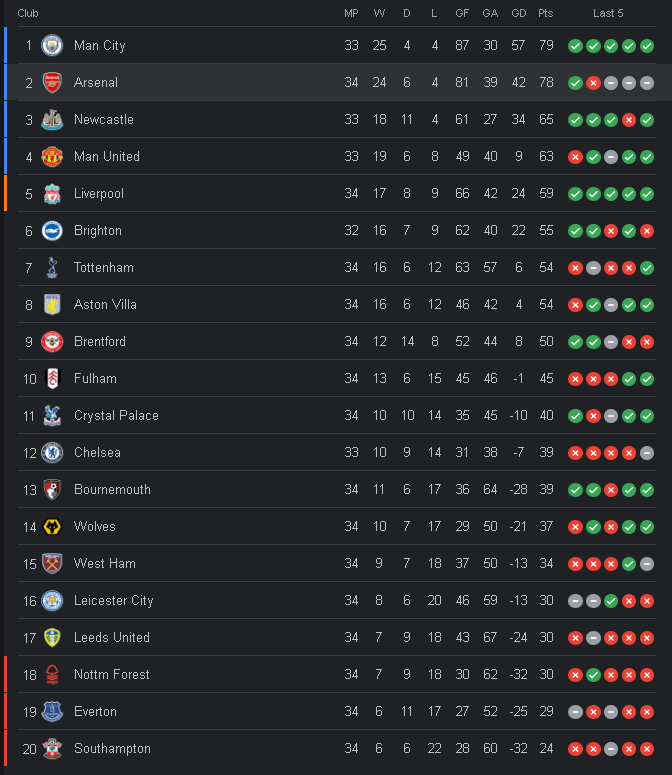672x775 pixels.
Task: Click Leicester City's club crest
Action: click(x=52, y=600)
